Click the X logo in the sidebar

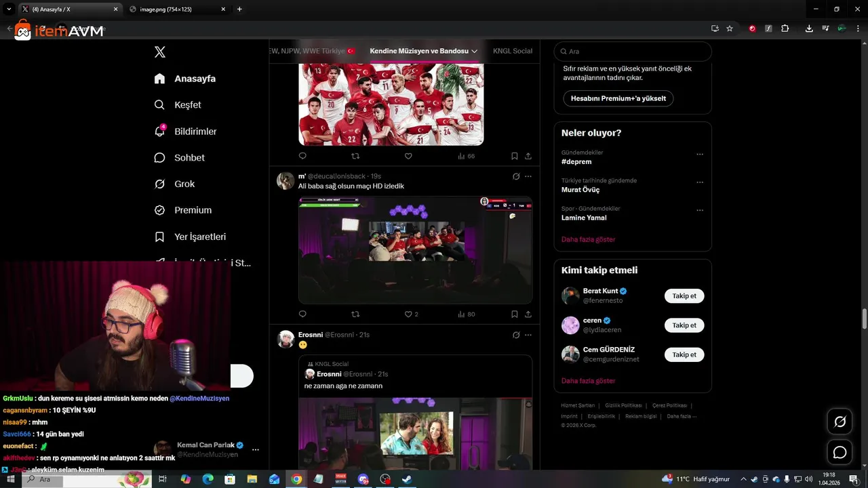click(160, 52)
